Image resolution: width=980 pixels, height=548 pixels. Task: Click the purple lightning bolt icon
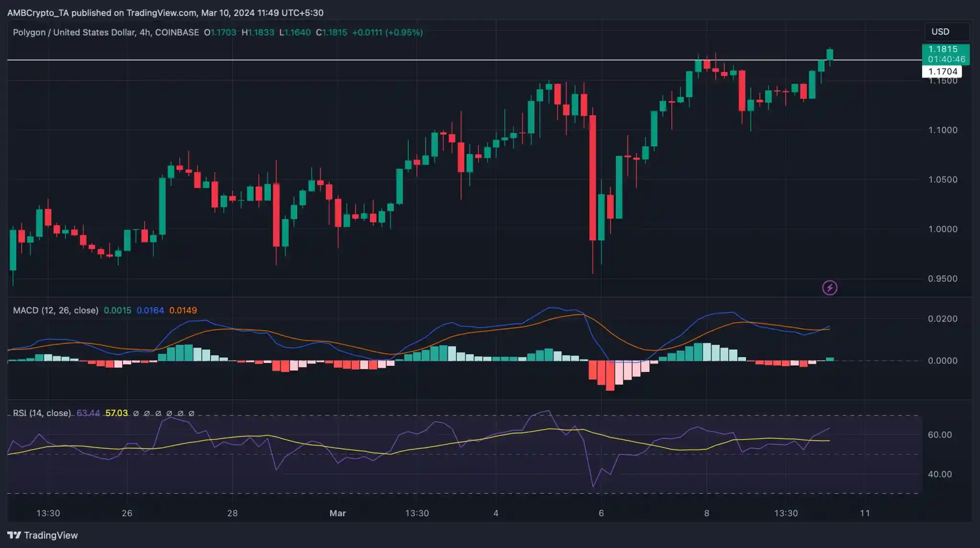click(830, 287)
